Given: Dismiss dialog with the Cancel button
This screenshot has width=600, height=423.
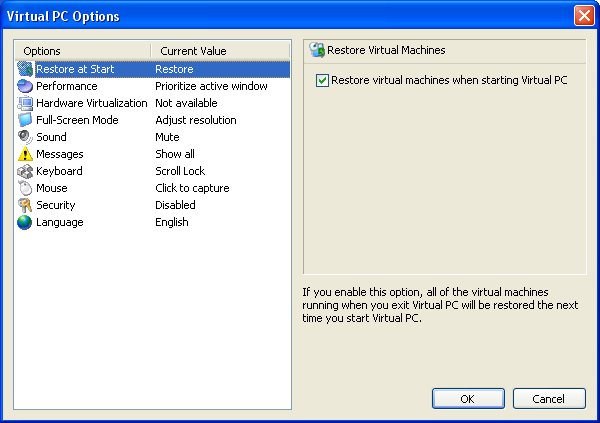Looking at the screenshot, I should pyautogui.click(x=549, y=399).
